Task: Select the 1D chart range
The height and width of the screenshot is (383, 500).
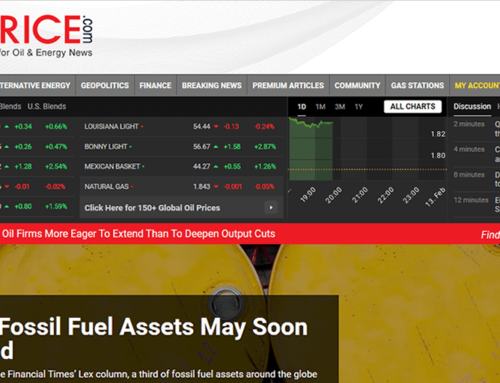Action: click(x=302, y=107)
